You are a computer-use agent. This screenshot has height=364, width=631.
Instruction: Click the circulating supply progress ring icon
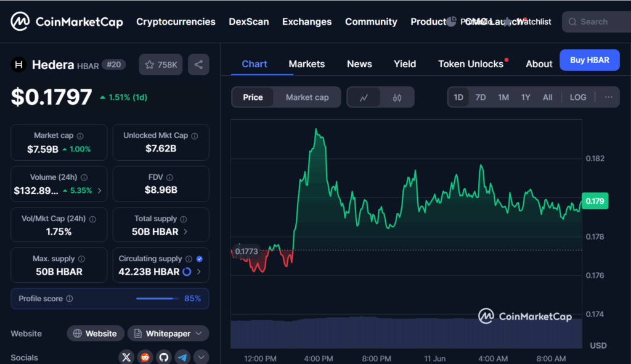tap(187, 272)
